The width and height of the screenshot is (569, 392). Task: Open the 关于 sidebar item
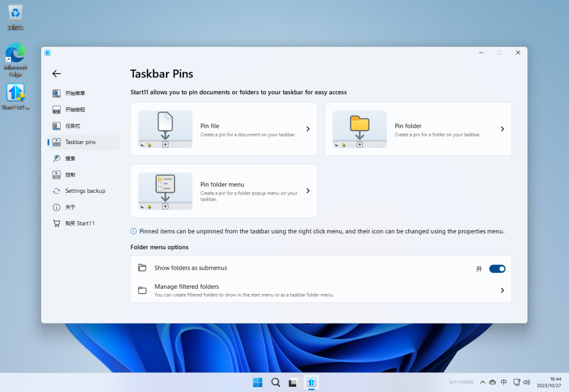tap(70, 207)
